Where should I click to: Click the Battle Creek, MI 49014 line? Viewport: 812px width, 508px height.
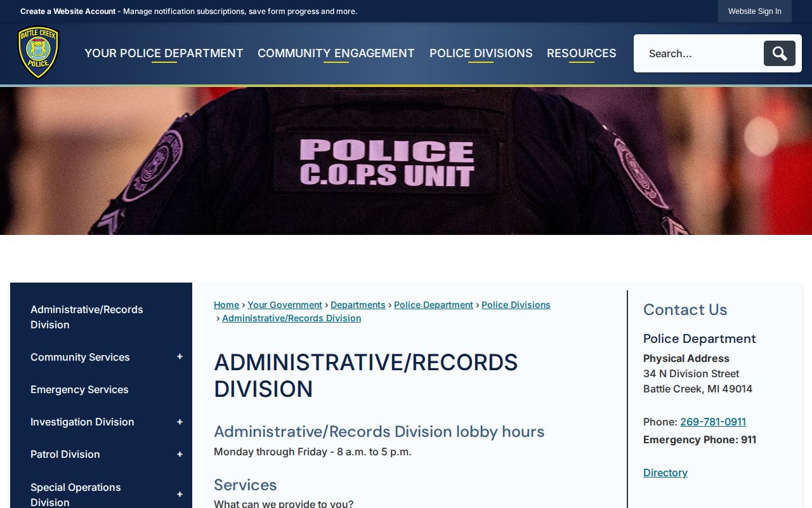point(698,389)
